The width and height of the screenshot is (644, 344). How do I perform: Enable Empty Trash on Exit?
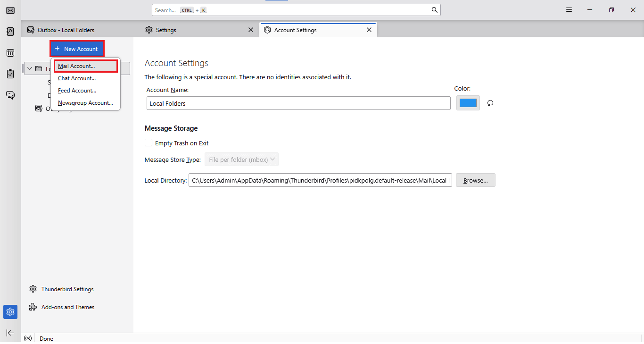(149, 143)
